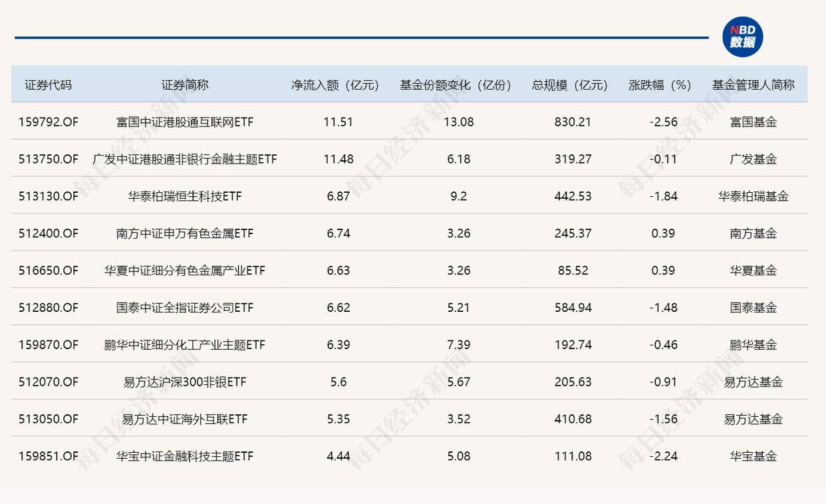826x504 pixels.
Task: Select the 基金管理人简称 column header
Action: [753, 85]
